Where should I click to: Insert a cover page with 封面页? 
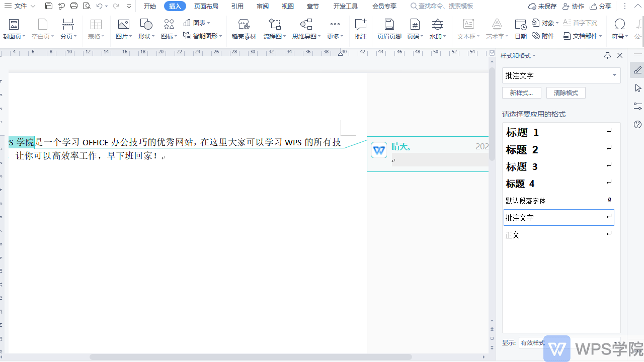[14, 29]
